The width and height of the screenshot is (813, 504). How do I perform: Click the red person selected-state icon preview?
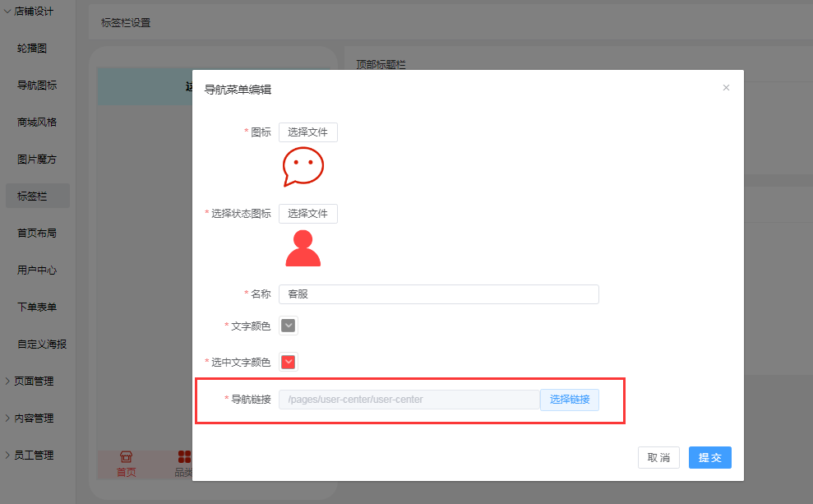coord(303,248)
